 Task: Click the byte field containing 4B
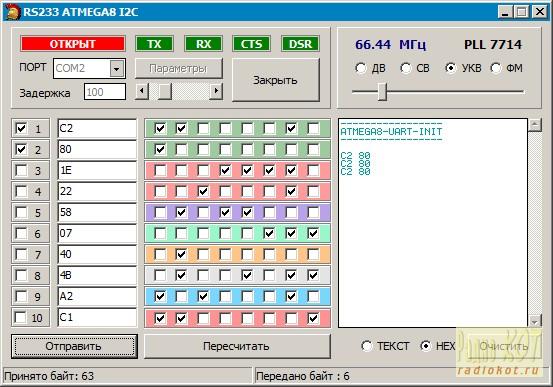(x=97, y=275)
